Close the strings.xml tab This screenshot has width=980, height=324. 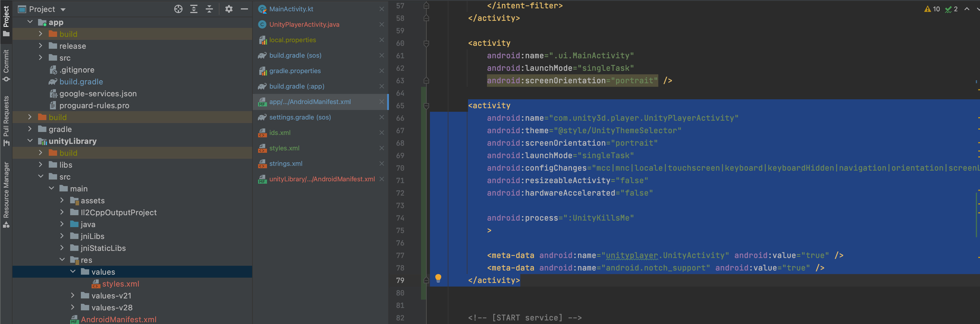[x=381, y=163]
